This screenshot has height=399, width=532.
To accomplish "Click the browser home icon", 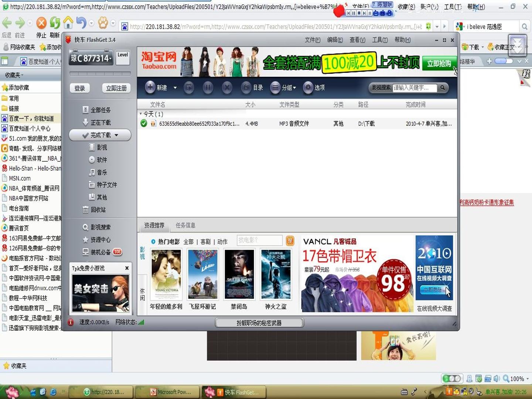I will coord(68,23).
